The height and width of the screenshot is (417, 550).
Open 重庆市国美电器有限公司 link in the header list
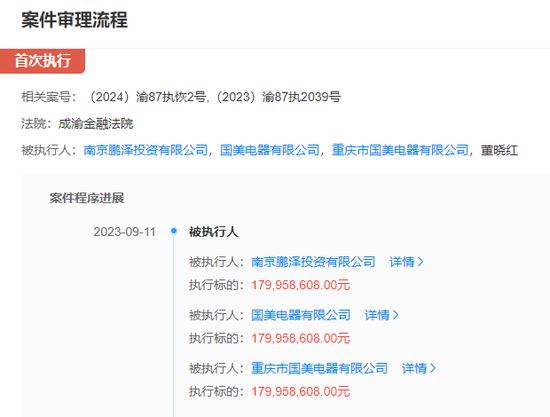tap(400, 150)
